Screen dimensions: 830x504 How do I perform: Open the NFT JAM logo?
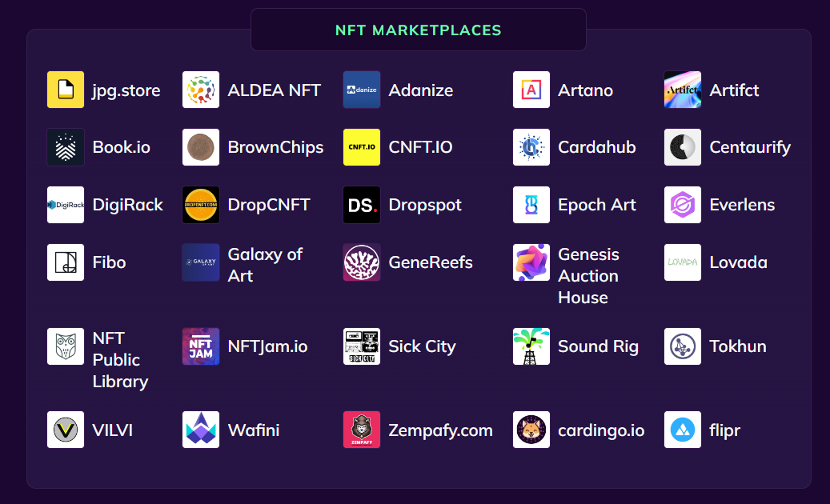coord(201,347)
